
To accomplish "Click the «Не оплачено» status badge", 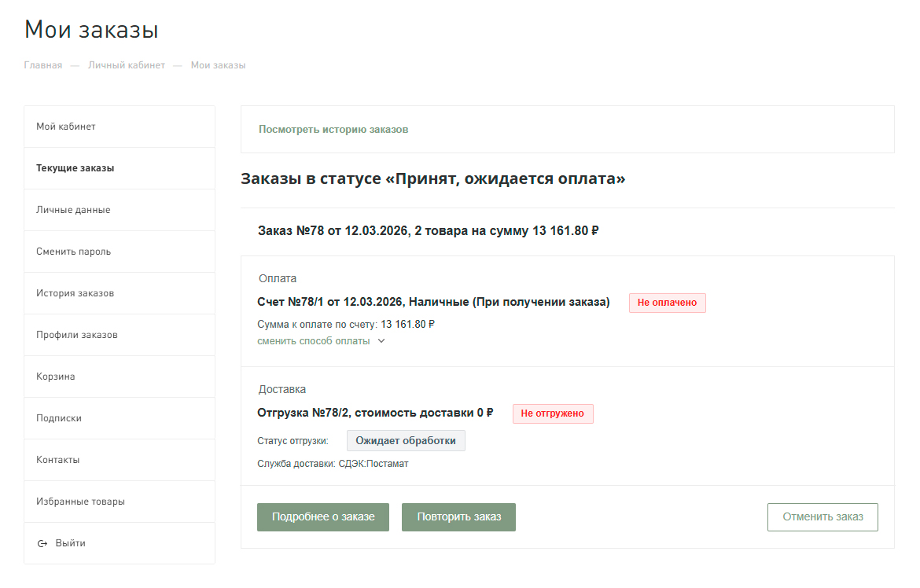I will tap(667, 303).
